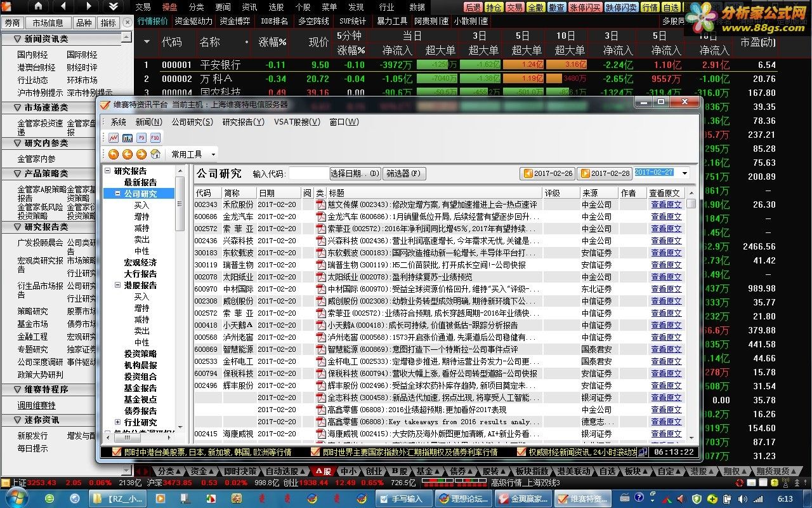Click the report table vertical scrollbar
The image size is (812, 508).
(x=691, y=315)
